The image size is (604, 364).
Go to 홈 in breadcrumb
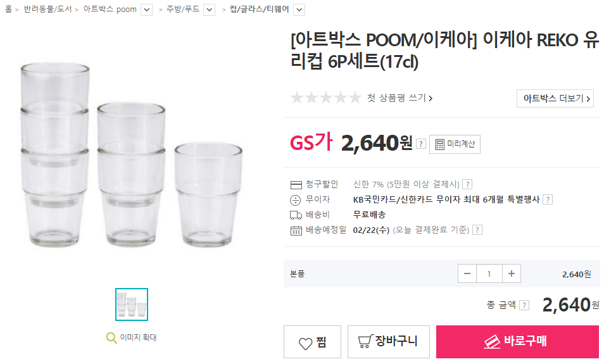coord(8,9)
